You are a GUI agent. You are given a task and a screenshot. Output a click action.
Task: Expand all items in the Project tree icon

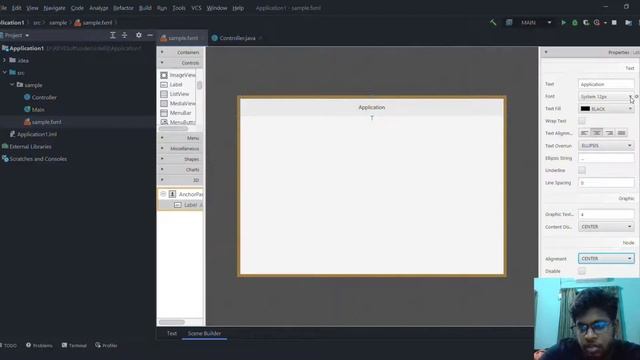coord(113,35)
